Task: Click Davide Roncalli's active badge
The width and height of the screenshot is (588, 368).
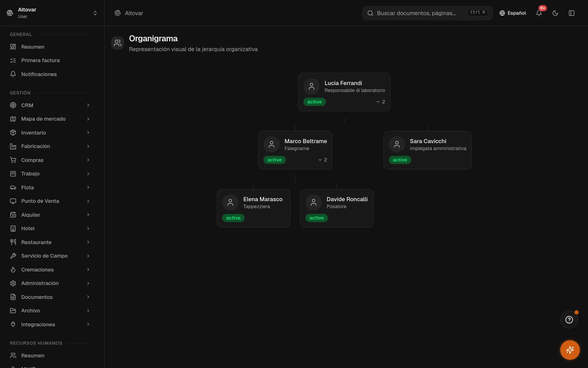Action: point(316,218)
